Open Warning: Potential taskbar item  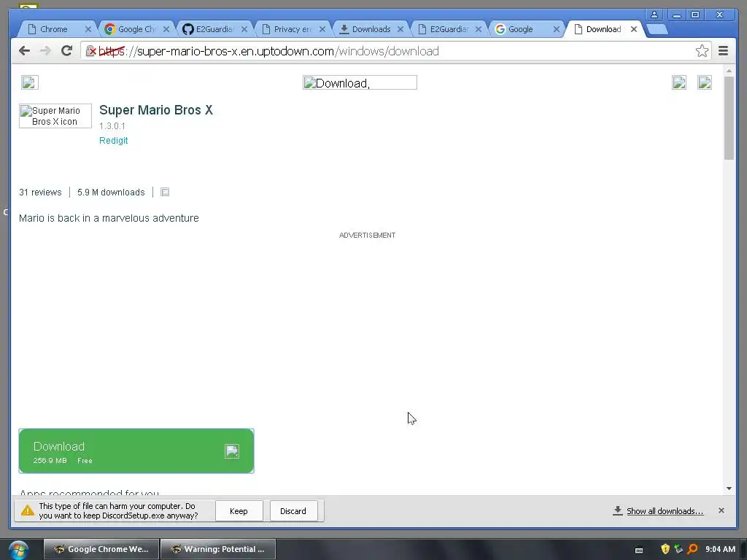(217, 549)
